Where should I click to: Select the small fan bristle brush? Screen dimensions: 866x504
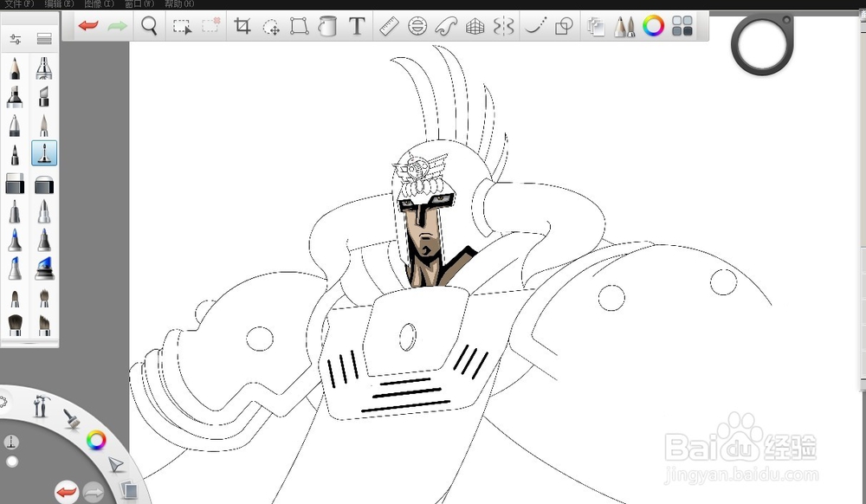click(x=44, y=299)
